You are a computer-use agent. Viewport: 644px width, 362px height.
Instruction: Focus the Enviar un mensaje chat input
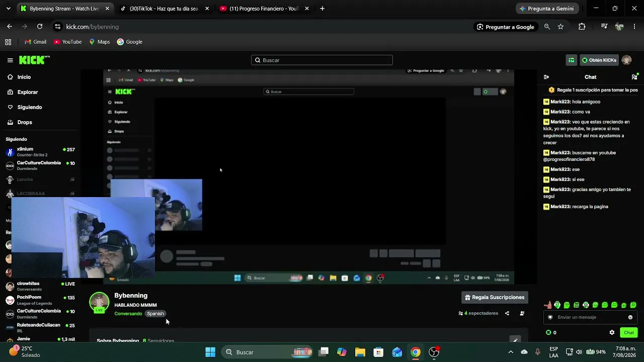tap(591, 317)
